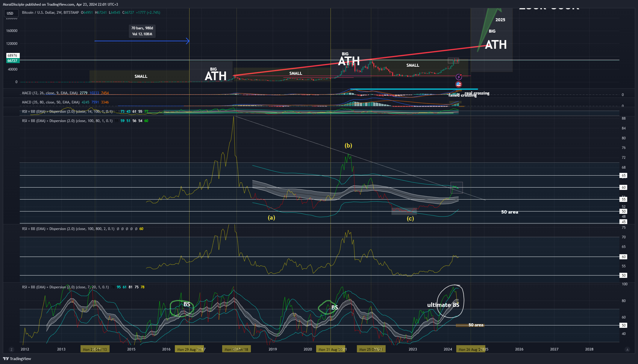Click the 2025 label in the projection box
Viewport: 638px width, 364px height.
(x=500, y=20)
